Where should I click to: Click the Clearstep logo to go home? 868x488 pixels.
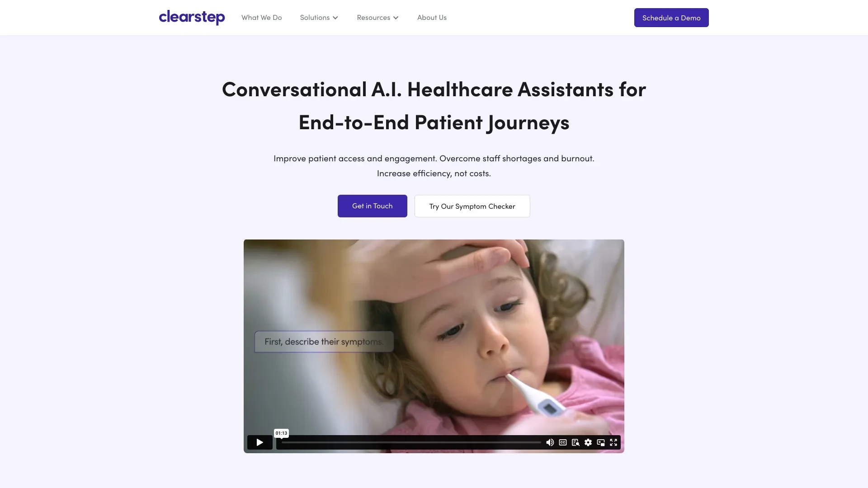click(192, 17)
